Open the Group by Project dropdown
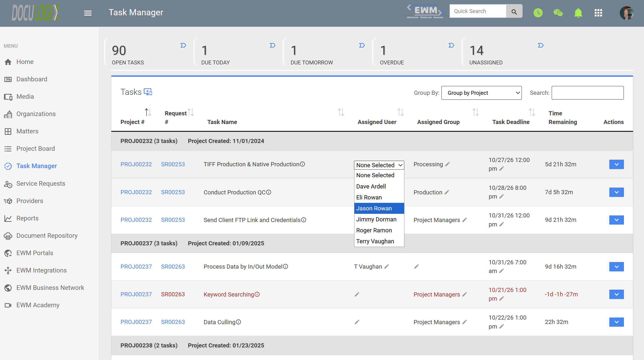Screen dimensions: 644x360 [481, 93]
